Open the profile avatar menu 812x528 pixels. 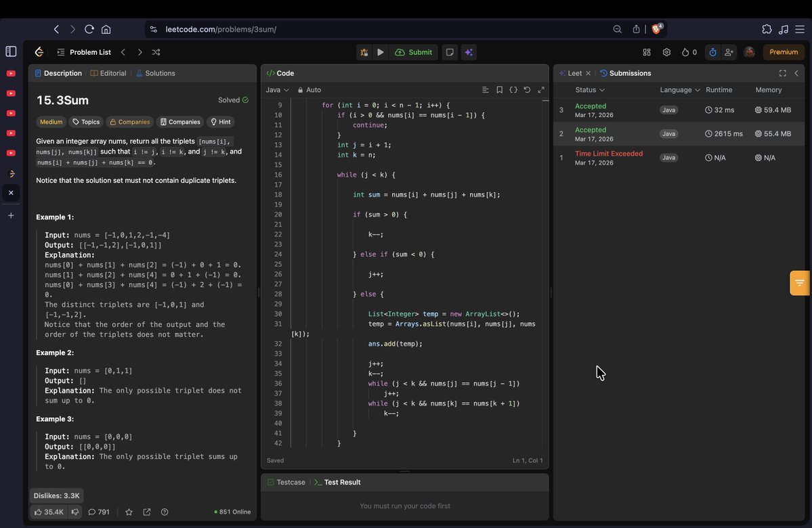tap(749, 51)
